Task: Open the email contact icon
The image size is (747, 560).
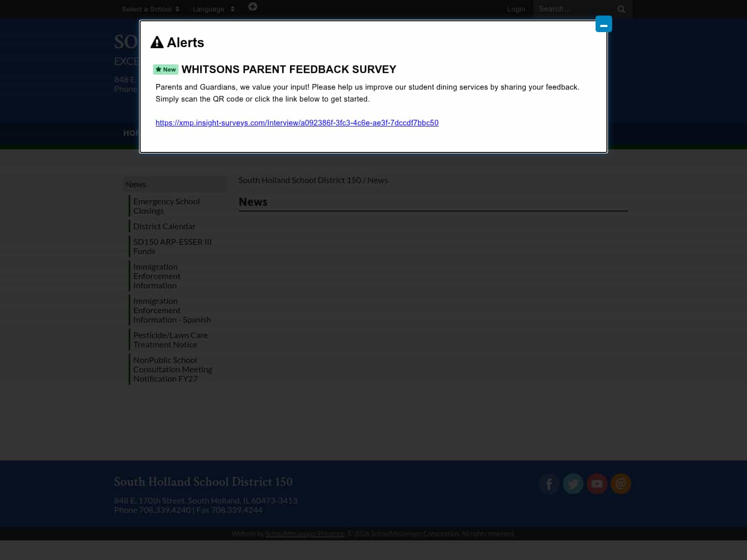Action: 620,483
